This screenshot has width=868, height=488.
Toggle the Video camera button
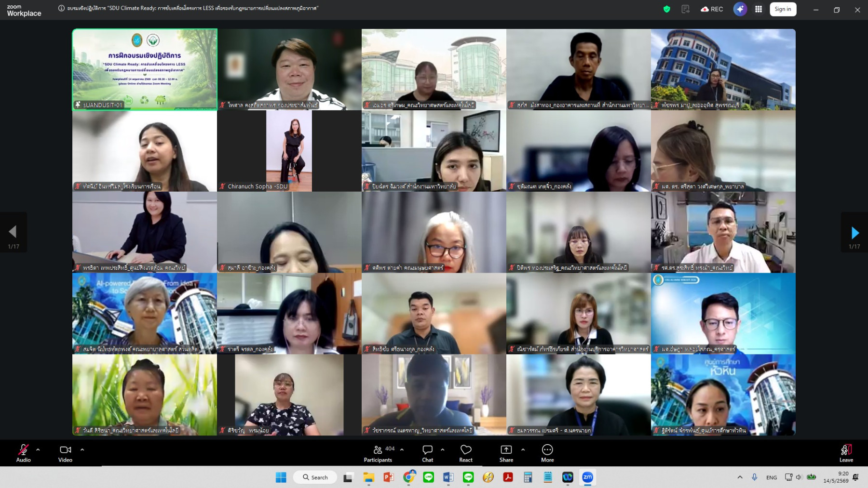click(x=65, y=453)
